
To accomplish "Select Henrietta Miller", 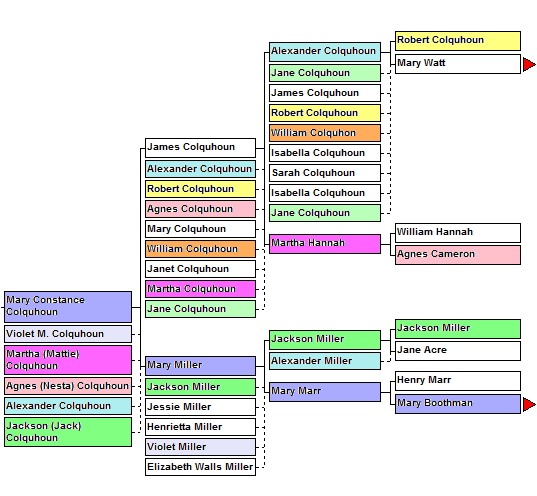I will pyautogui.click(x=200, y=427).
